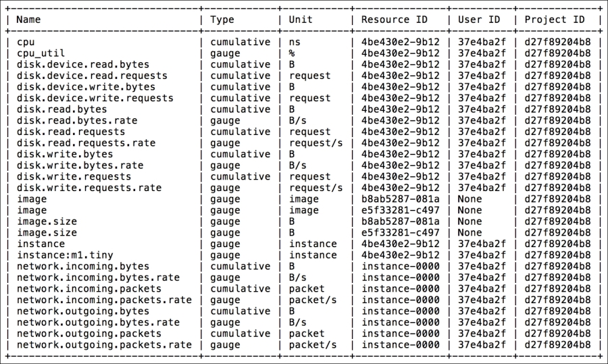608x364 pixels.
Task: Click the User ID column header
Action: [480, 20]
